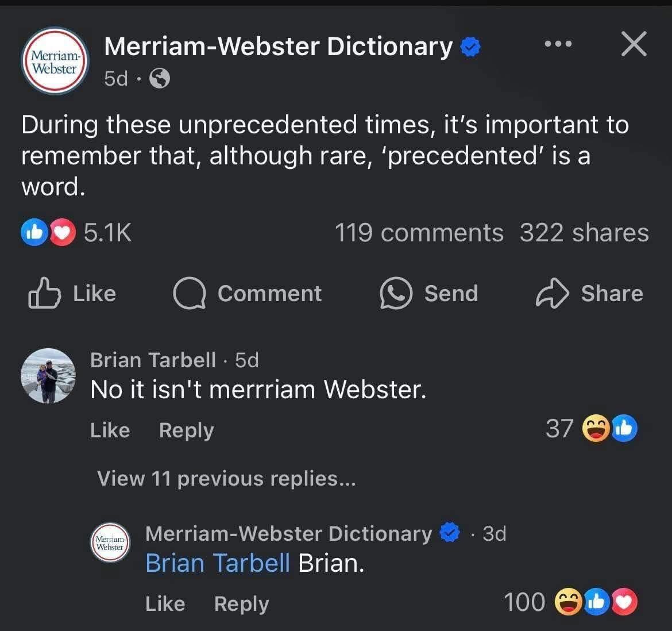Click the Brian Tarbell mention in the reply
This screenshot has width=672, height=631.
pos(217,563)
